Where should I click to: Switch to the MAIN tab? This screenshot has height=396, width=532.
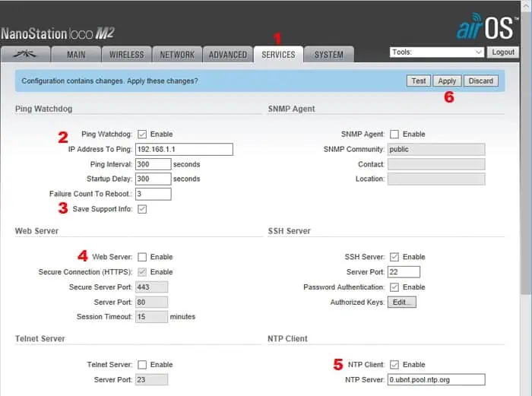coord(76,55)
